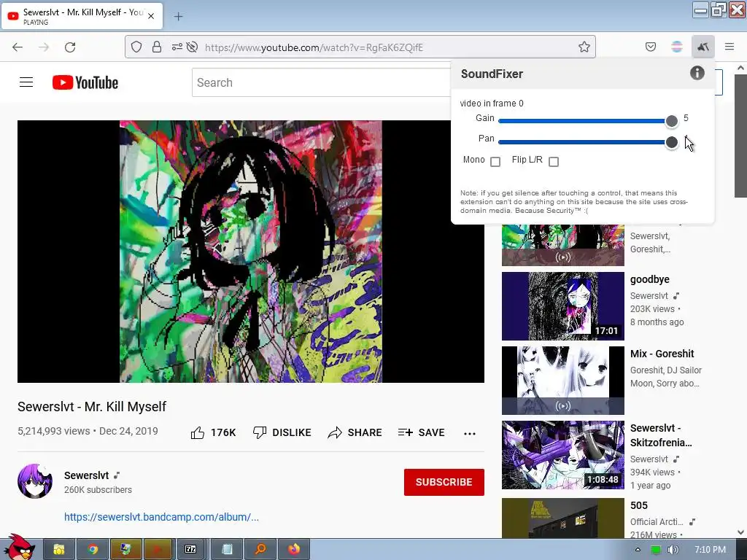747x560 pixels.
Task: Open the sewerslvt.bandcamp.com album link
Action: 161,517
